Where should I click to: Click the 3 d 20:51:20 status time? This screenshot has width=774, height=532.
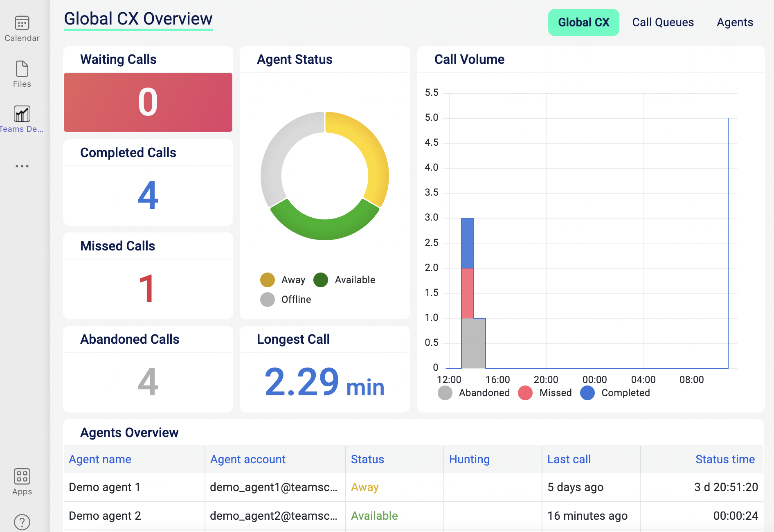(x=726, y=487)
